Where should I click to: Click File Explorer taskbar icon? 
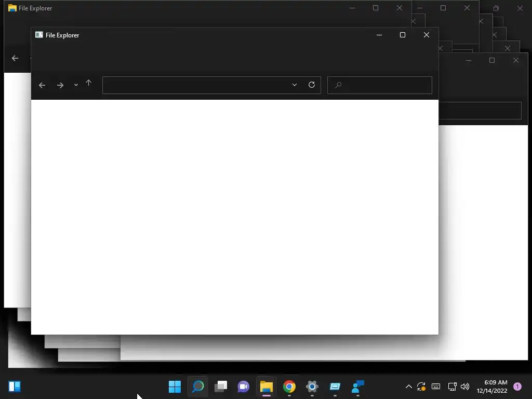267,387
